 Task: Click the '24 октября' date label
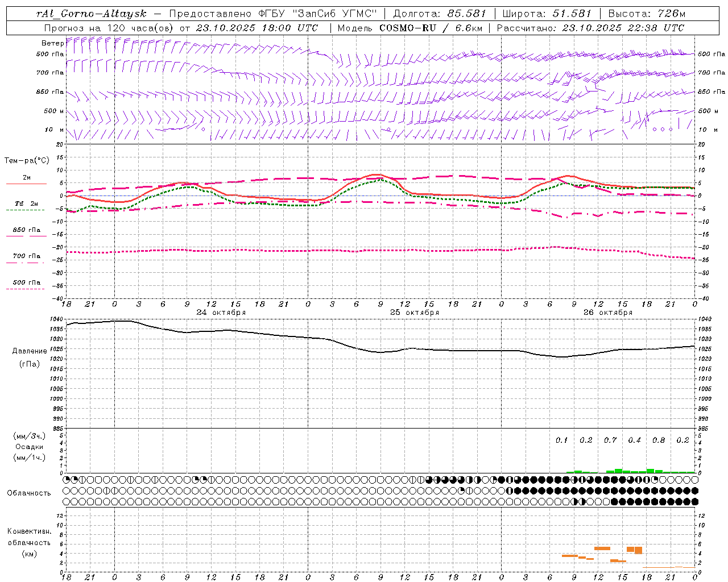click(221, 312)
